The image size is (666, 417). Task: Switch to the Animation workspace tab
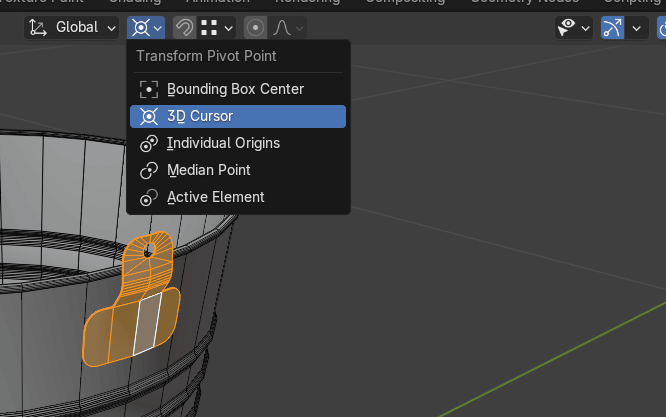218,3
